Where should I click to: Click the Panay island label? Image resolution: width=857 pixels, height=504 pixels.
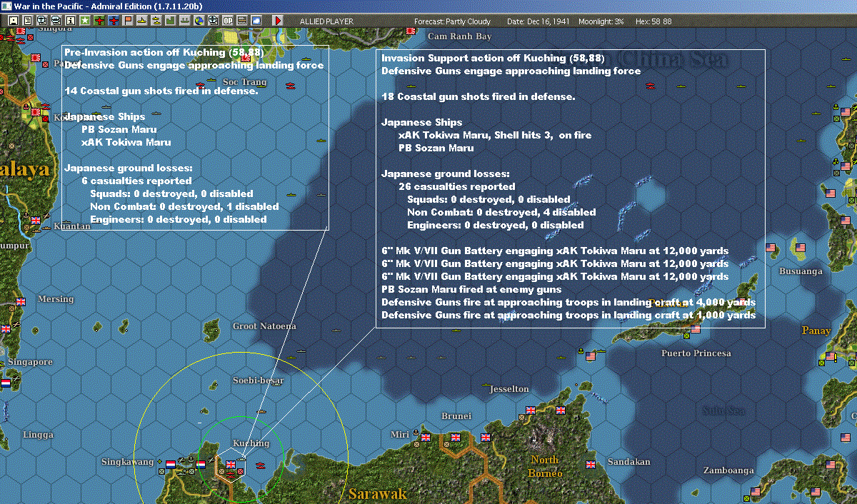(x=816, y=331)
